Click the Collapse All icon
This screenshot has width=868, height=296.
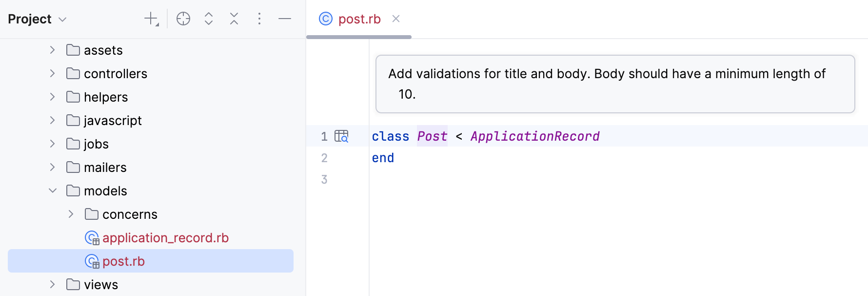234,19
